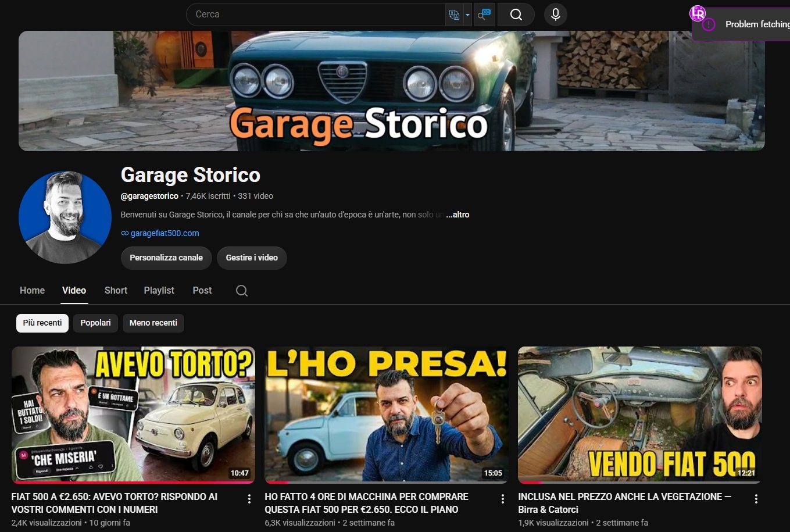Open the AVEVO TORTO? video thumbnail
Screen dimensions: 790x532
point(133,415)
